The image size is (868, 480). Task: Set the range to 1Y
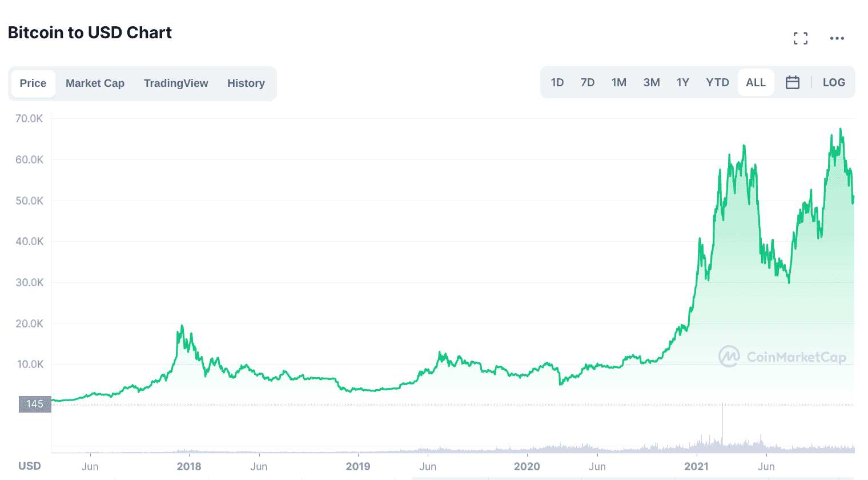point(683,82)
